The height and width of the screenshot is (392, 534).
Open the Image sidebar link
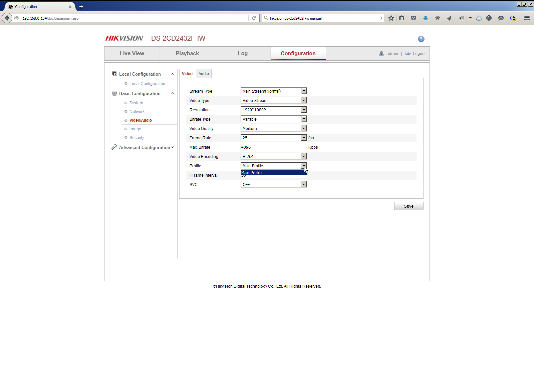tap(135, 129)
